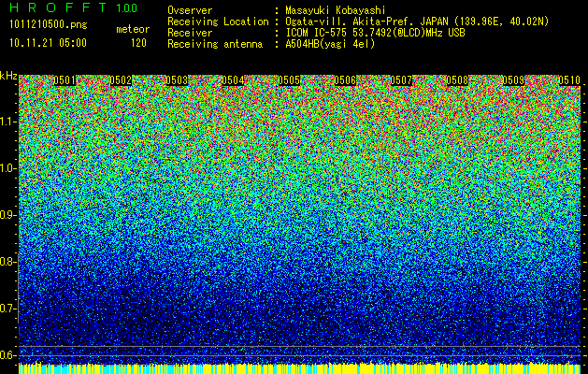Click the A504HB(yagi 4el) antenna text
Screen dimensions: 588x374
[x=330, y=44]
